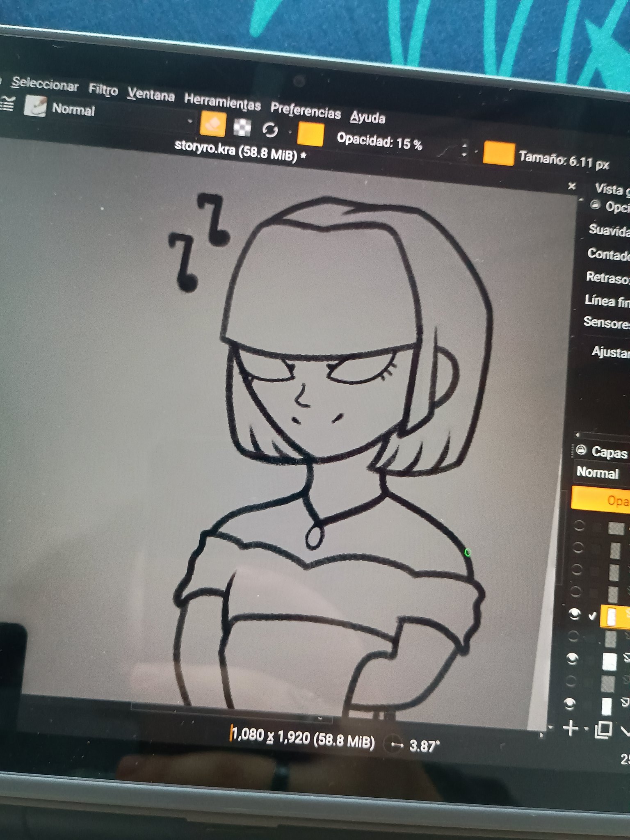Hide the bottom layer via its eye icon

(x=570, y=704)
